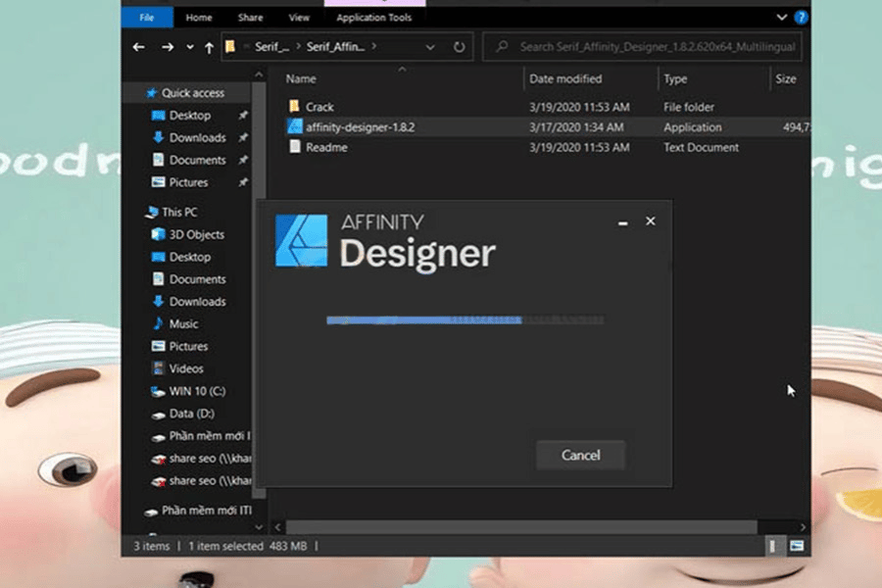Open the File menu
882x588 pixels.
point(147,18)
